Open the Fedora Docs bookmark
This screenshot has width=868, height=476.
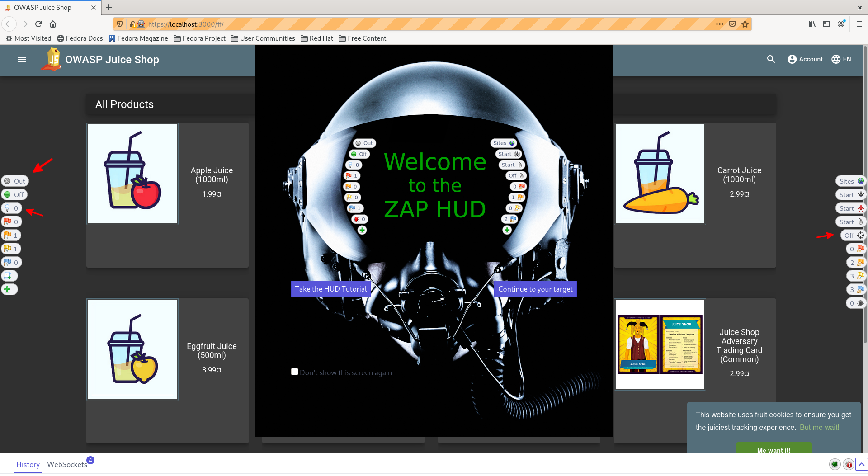pyautogui.click(x=80, y=38)
